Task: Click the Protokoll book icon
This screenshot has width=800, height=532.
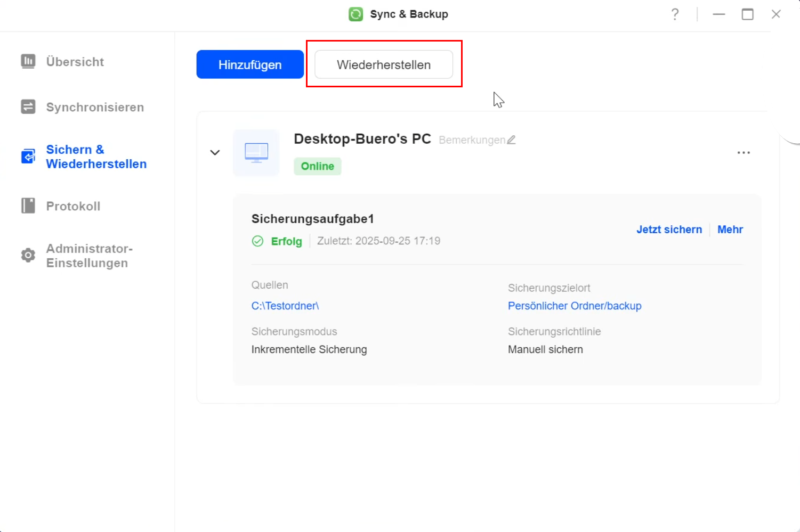Action: coord(28,206)
